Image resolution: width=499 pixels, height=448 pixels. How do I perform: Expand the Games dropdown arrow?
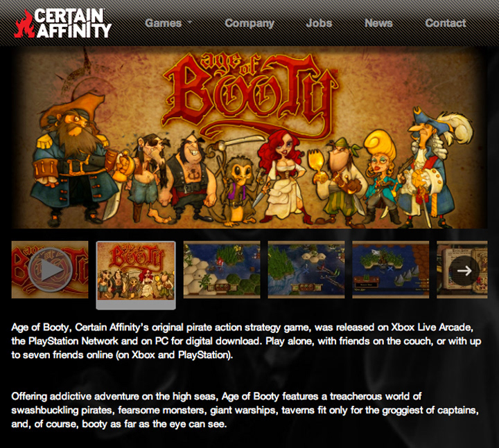(x=190, y=22)
